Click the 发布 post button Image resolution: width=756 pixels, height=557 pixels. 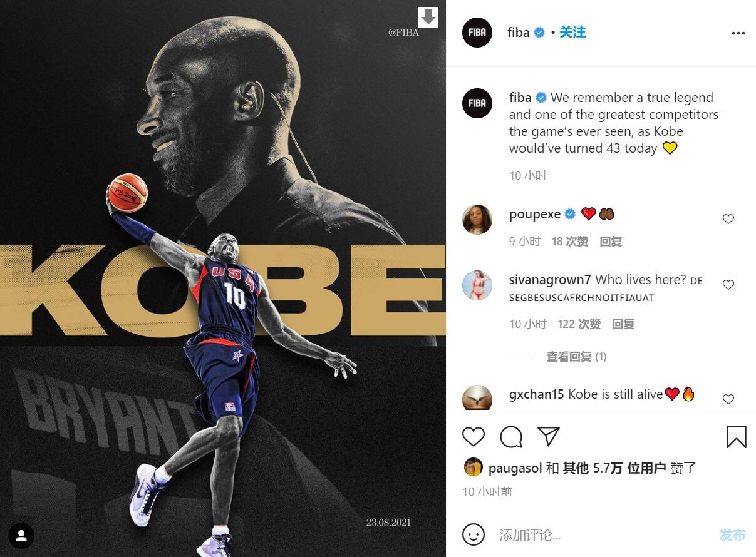click(732, 535)
